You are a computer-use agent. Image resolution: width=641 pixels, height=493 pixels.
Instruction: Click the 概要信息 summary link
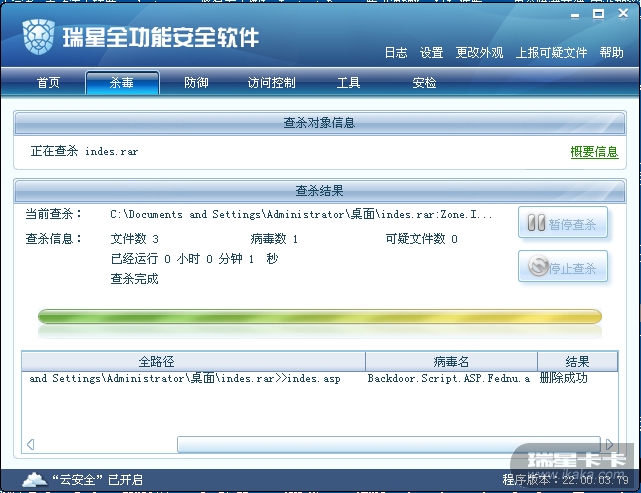(x=594, y=152)
